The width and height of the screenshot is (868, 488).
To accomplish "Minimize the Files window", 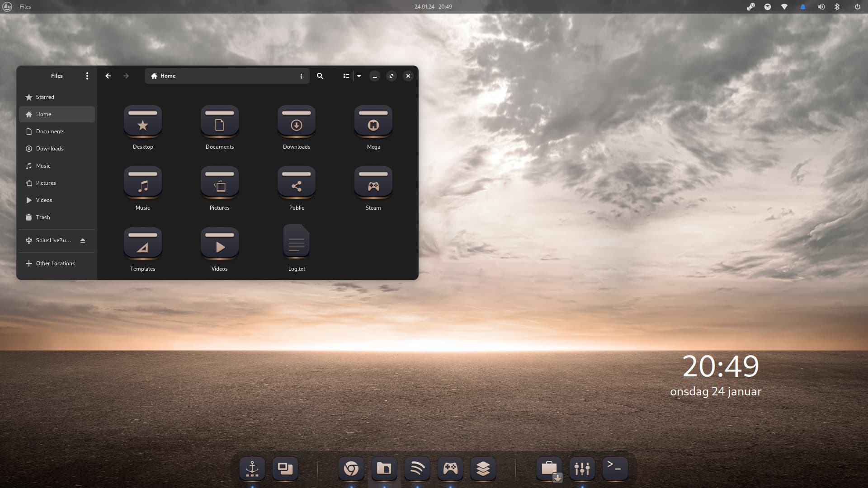I will click(x=375, y=76).
